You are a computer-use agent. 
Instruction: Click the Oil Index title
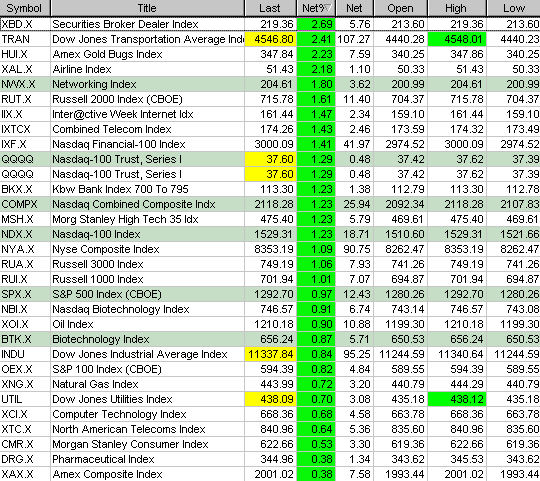(73, 324)
